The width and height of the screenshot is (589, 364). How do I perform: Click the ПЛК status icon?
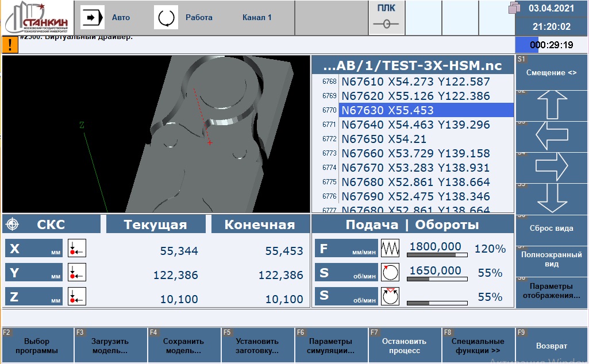(x=383, y=18)
